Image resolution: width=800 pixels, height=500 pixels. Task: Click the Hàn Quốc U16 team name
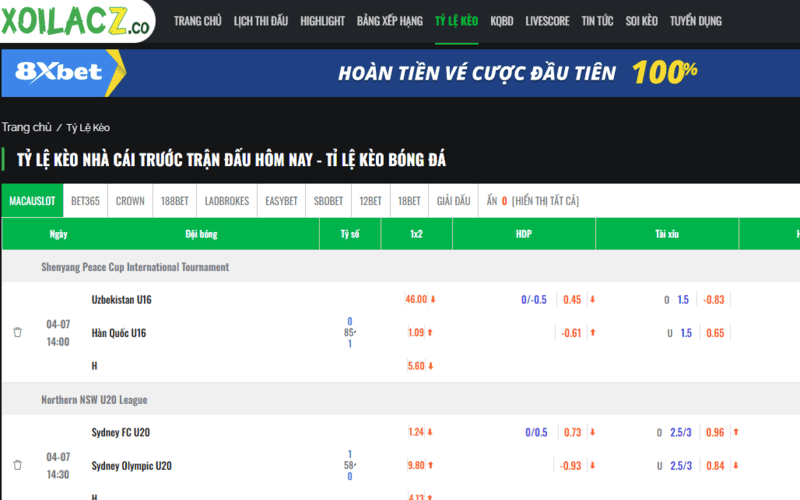119,333
